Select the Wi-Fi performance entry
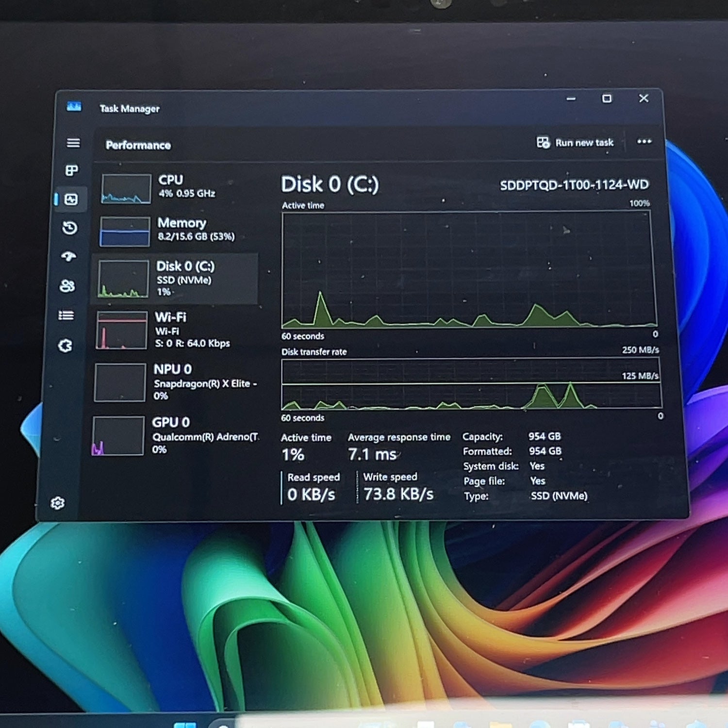Viewport: 728px width, 728px height. [x=174, y=330]
